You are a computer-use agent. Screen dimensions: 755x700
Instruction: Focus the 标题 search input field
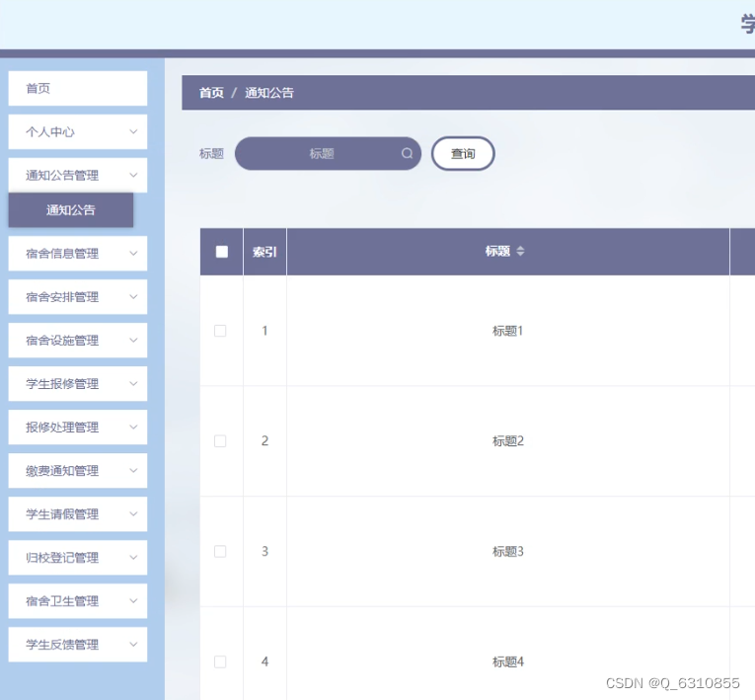(328, 153)
